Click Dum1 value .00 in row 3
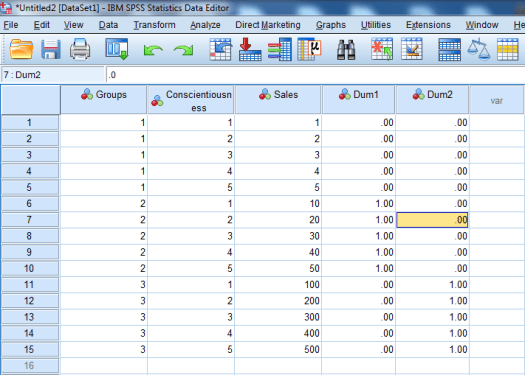Screen dimensions: 525x375 (x=359, y=155)
